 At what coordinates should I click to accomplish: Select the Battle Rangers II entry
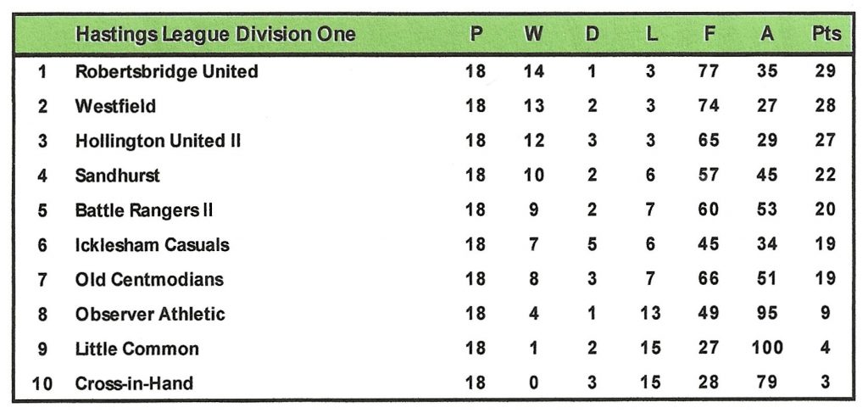pos(144,209)
